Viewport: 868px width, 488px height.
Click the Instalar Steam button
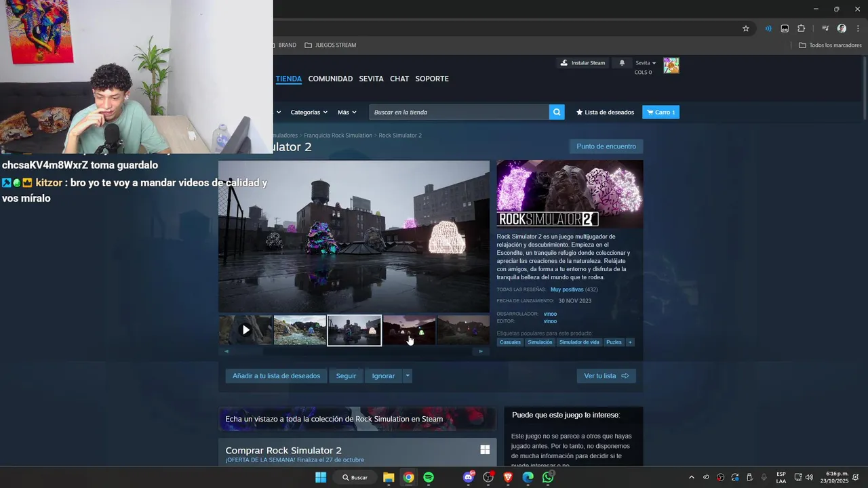(583, 63)
